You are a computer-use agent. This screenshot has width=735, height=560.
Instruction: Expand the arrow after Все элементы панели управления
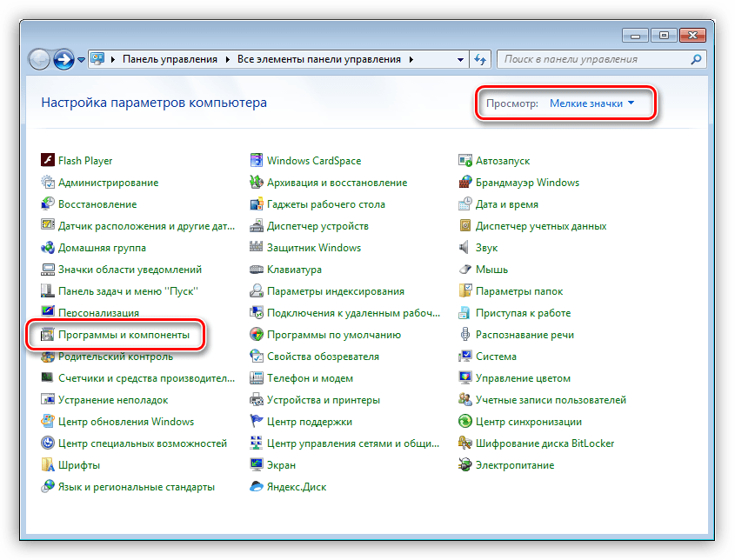point(411,59)
